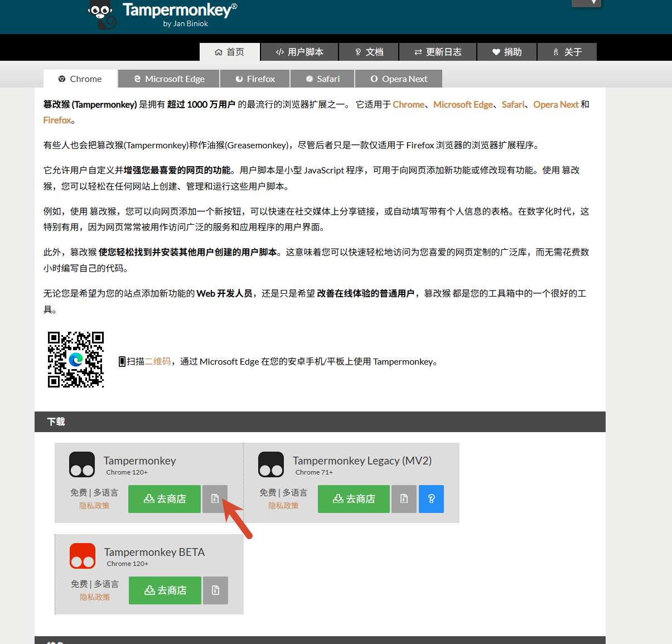Select the Opera Next browser tab

[x=399, y=79]
